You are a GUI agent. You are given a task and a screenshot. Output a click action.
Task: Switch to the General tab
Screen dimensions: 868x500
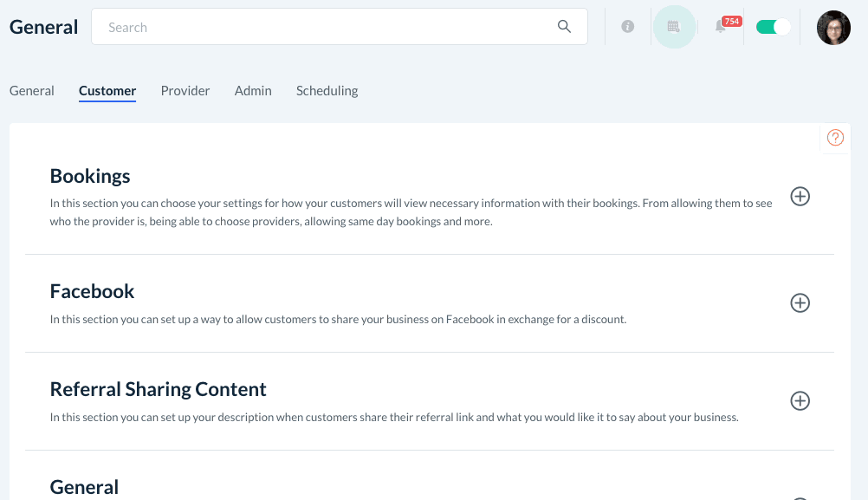[32, 91]
